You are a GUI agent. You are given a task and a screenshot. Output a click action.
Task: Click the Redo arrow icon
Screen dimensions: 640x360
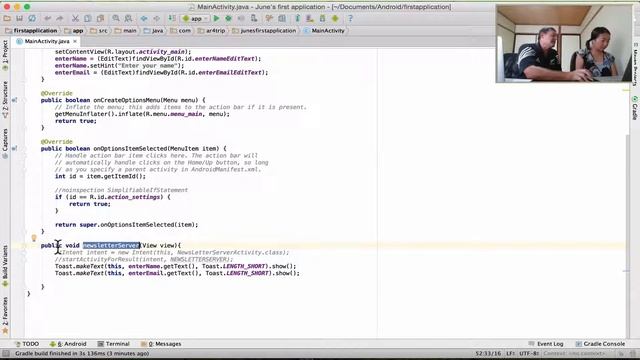pyautogui.click(x=60, y=18)
